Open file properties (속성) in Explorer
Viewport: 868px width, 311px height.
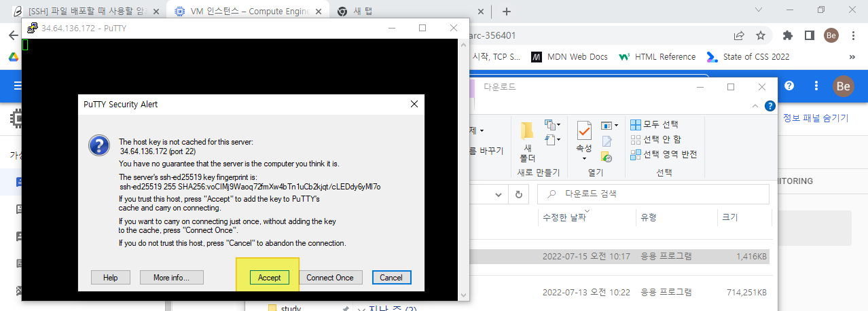583,136
